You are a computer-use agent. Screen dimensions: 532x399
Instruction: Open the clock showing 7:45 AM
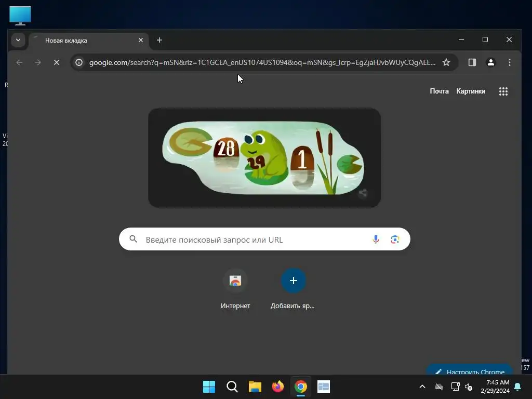pos(495,387)
